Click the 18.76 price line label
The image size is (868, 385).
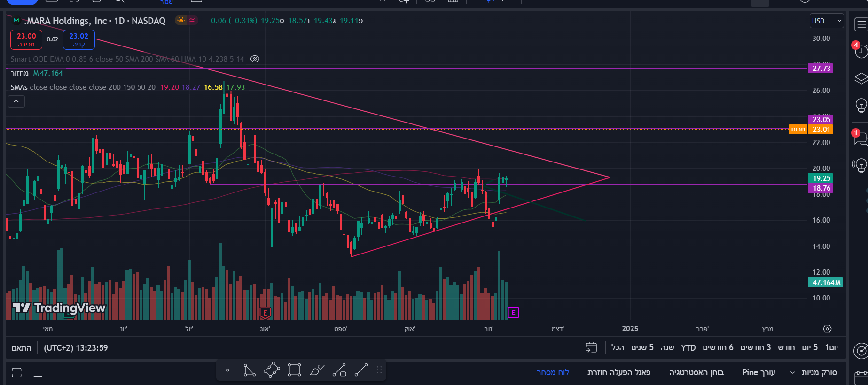tap(820, 188)
